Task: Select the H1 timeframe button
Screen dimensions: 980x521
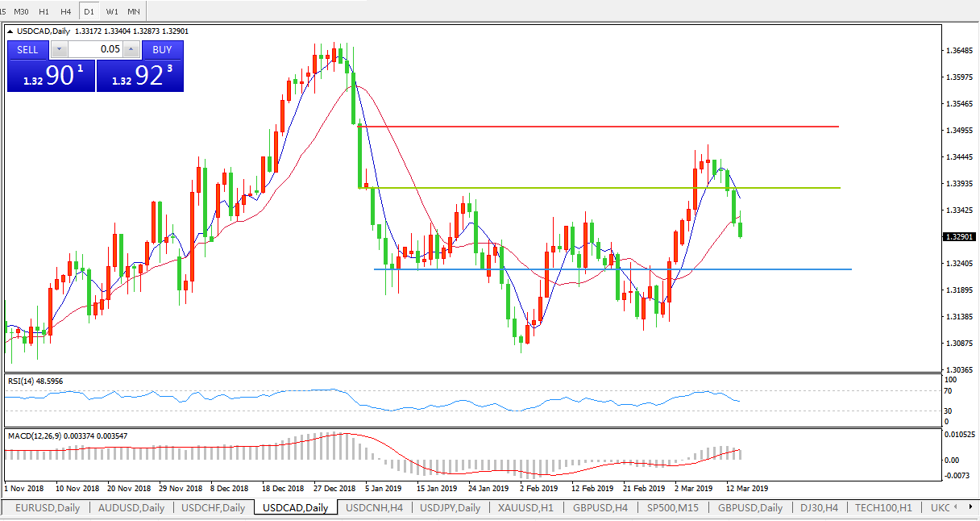Action: (44, 11)
